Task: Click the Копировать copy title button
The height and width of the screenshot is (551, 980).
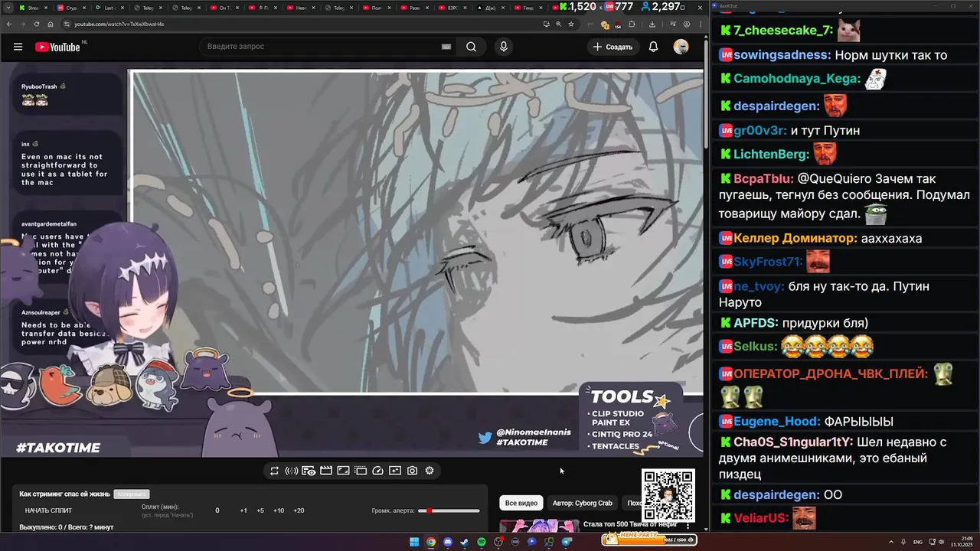Action: point(132,494)
